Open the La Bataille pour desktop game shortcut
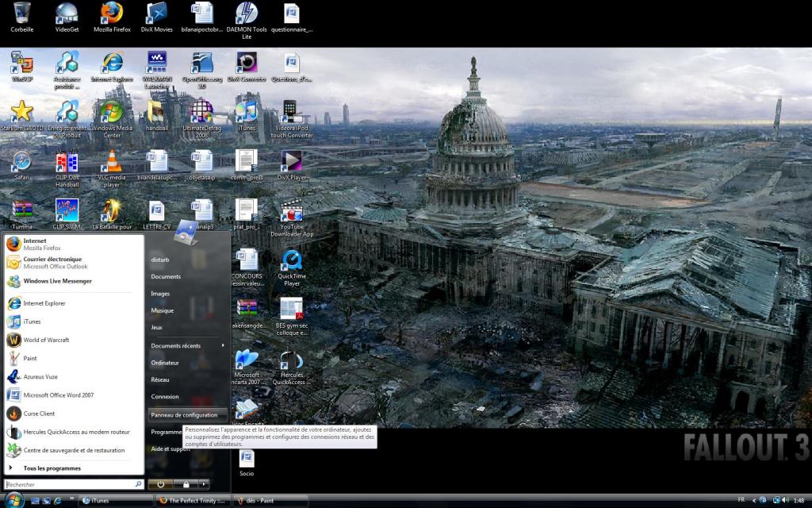812x508 pixels. coord(112,214)
